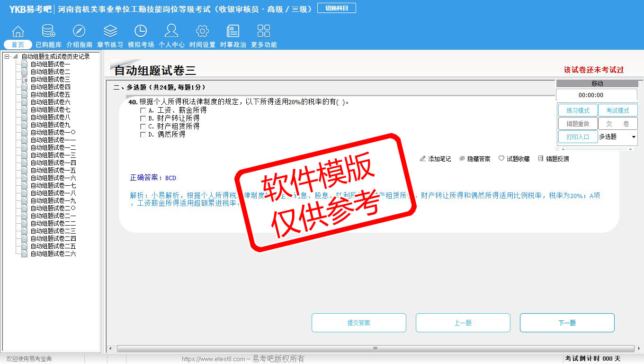Open the 时间设置 gear icon
The width and height of the screenshot is (644, 364).
tap(202, 31)
